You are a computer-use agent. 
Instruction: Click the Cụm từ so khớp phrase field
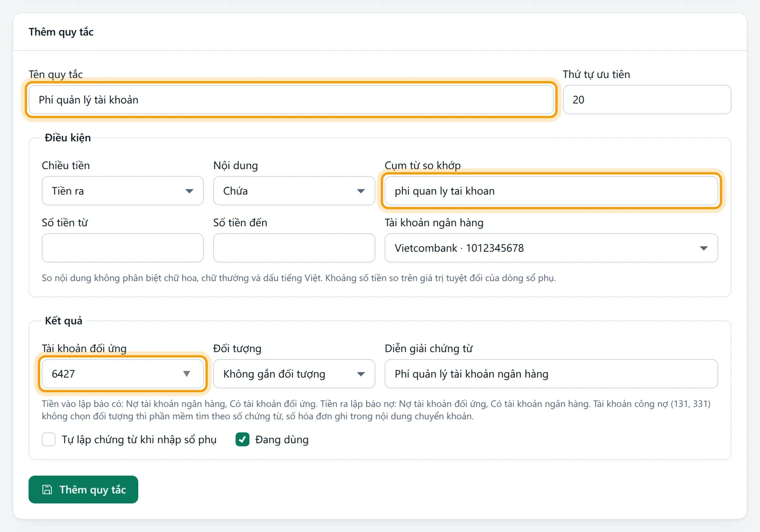551,191
